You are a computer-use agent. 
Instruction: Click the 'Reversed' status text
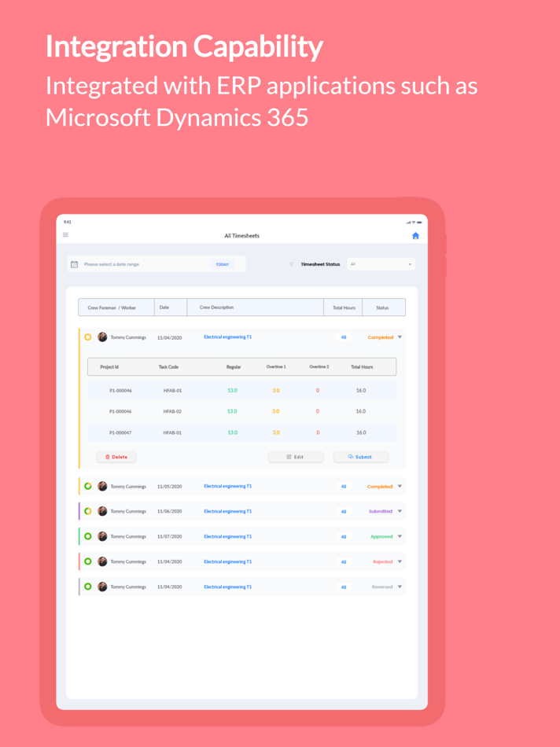pos(382,587)
